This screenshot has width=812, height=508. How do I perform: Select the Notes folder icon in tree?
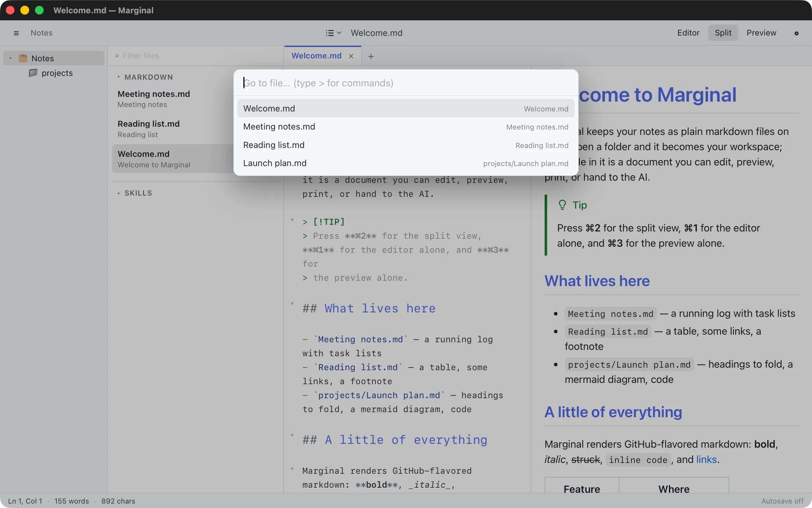coord(23,58)
